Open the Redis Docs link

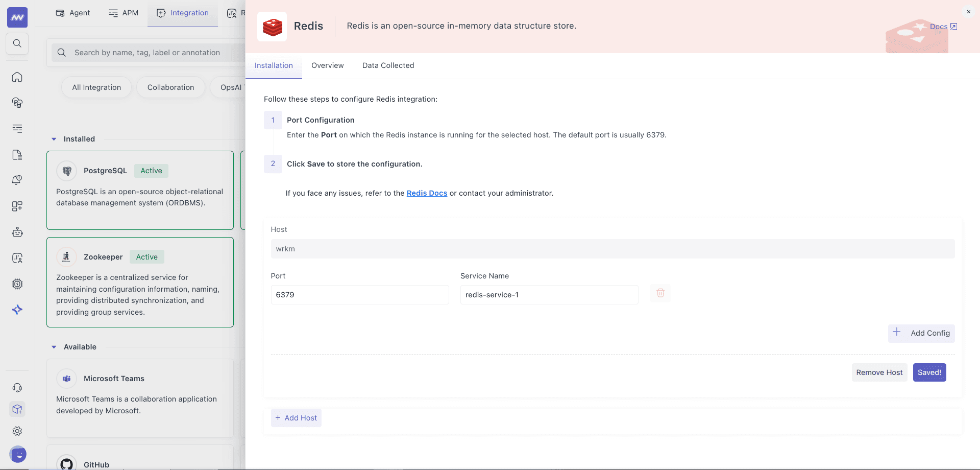pyautogui.click(x=427, y=193)
